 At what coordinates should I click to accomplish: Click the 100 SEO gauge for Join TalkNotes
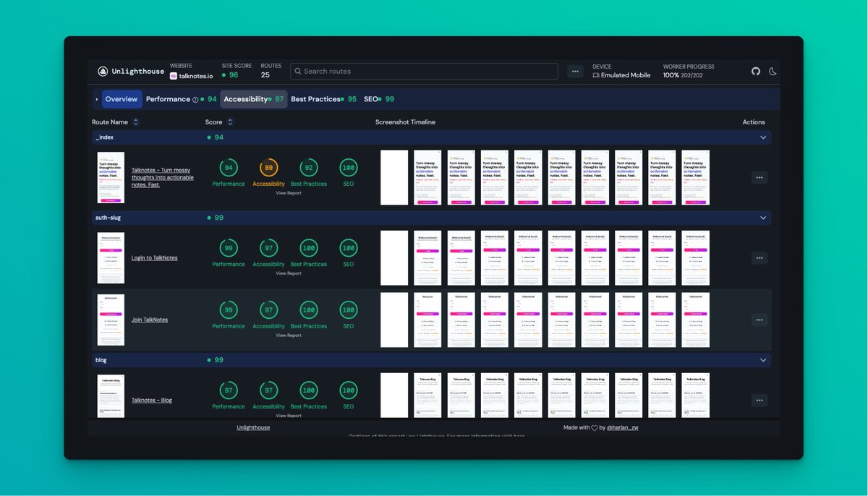[x=349, y=310]
